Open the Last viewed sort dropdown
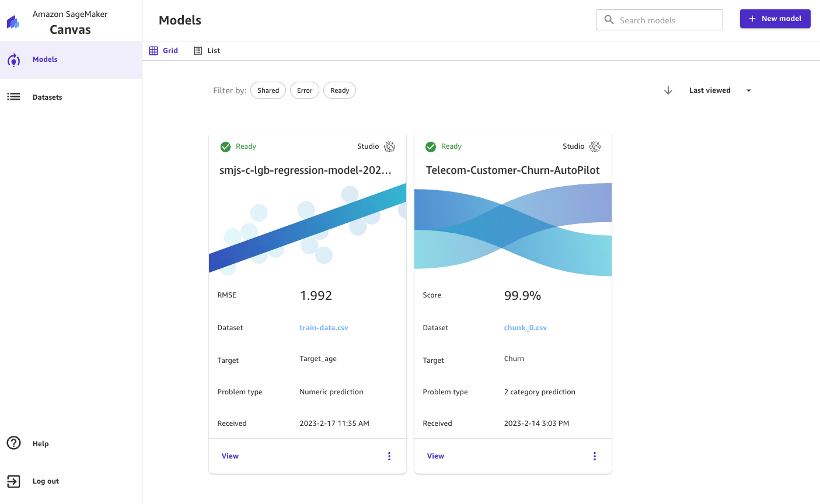Viewport: 820px width, 504px height. pyautogui.click(x=720, y=90)
